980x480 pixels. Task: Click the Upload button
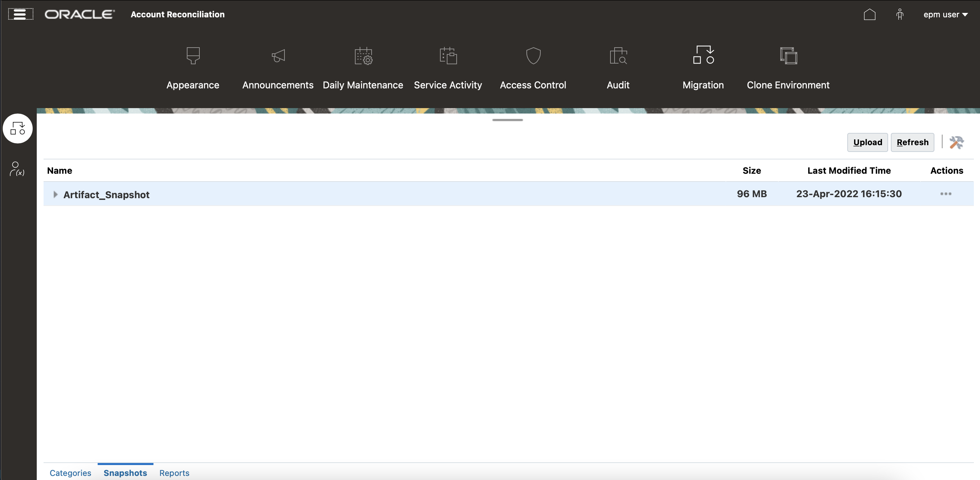click(867, 142)
